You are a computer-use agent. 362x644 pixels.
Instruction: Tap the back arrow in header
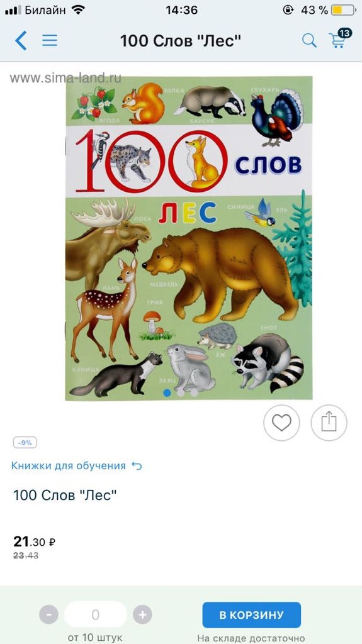pos(21,41)
